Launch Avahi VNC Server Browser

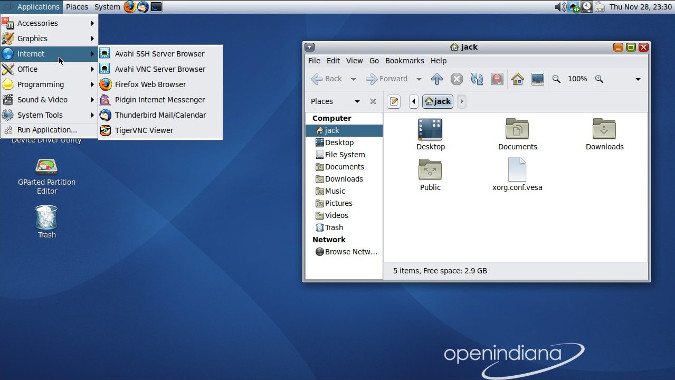coord(160,69)
